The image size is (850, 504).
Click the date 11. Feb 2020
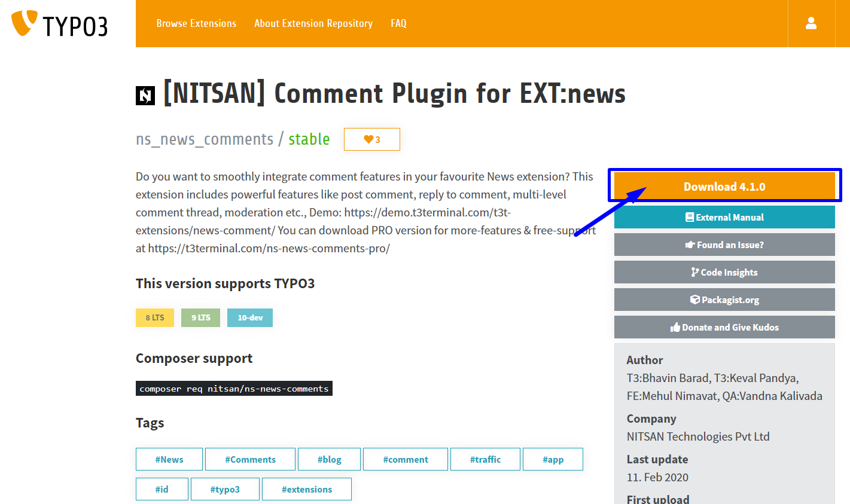(x=657, y=477)
